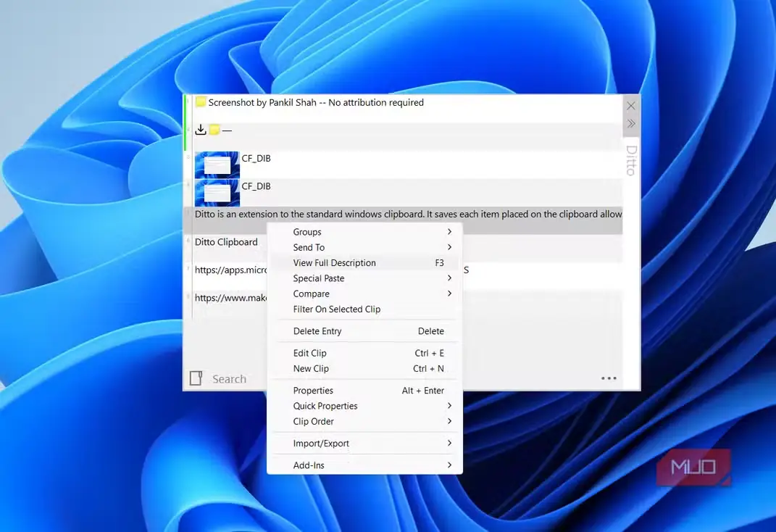Viewport: 776px width, 532px height.
Task: Open Properties from the context menu
Action: [364, 391]
